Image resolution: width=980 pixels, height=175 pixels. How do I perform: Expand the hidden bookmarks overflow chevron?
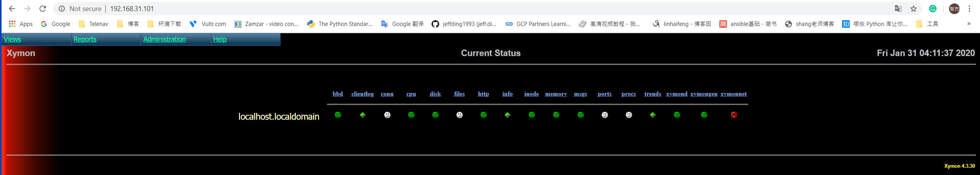tap(969, 24)
